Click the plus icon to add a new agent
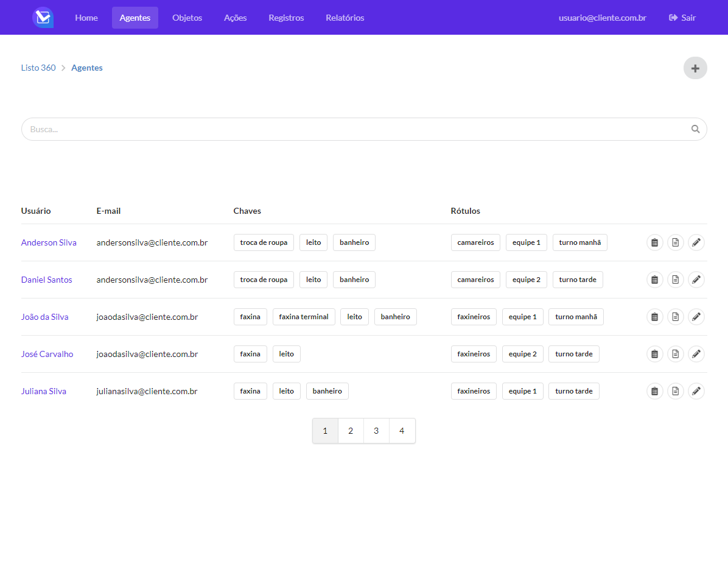Viewport: 728px width, 569px height. (695, 68)
